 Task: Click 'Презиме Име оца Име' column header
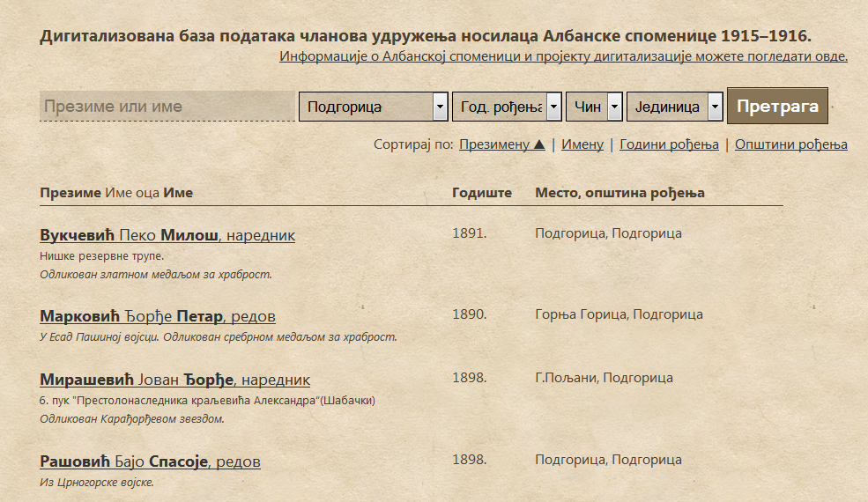point(116,193)
